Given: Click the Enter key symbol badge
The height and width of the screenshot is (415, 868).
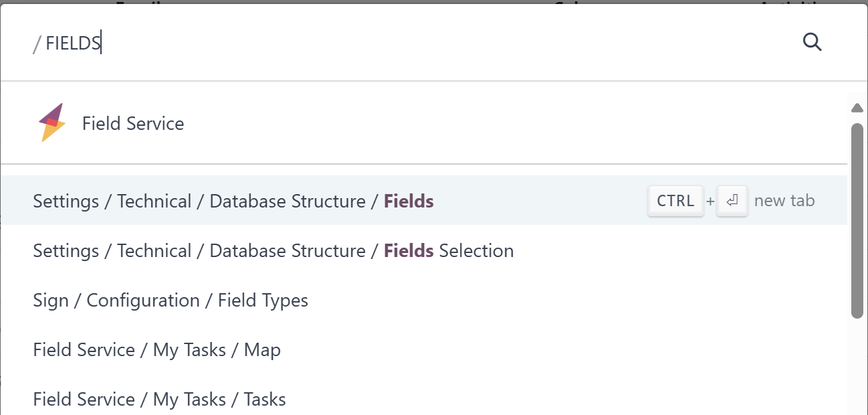Looking at the screenshot, I should point(732,201).
